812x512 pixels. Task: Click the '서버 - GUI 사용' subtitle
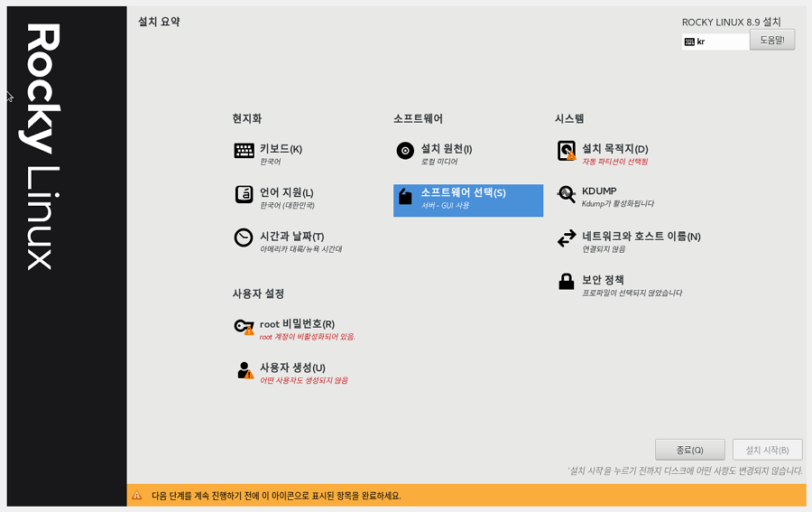click(445, 206)
